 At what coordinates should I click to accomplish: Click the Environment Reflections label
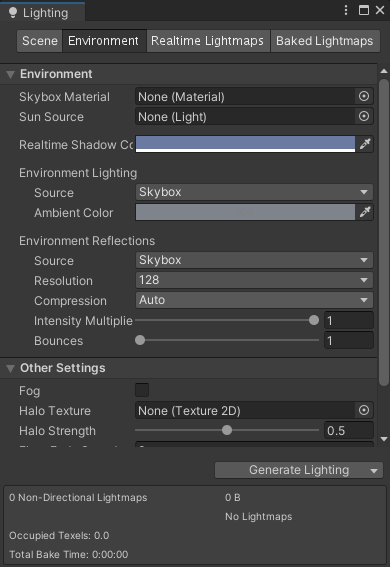point(87,241)
